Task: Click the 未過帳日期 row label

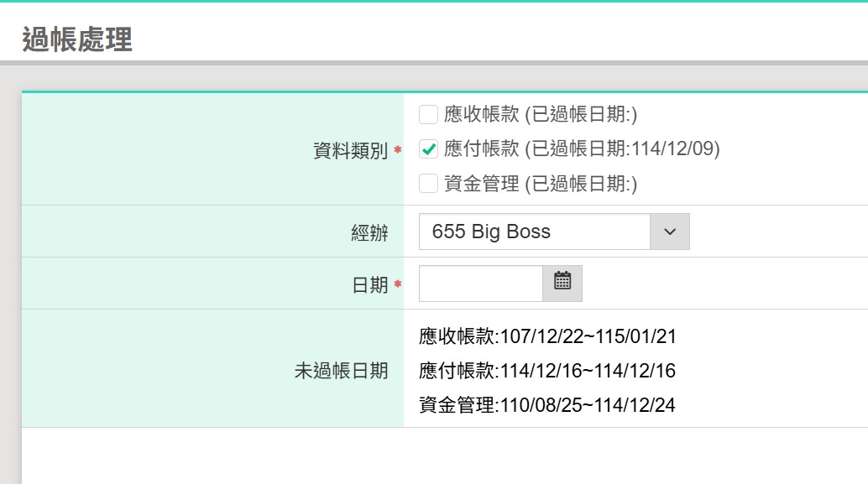Action: 341,371
